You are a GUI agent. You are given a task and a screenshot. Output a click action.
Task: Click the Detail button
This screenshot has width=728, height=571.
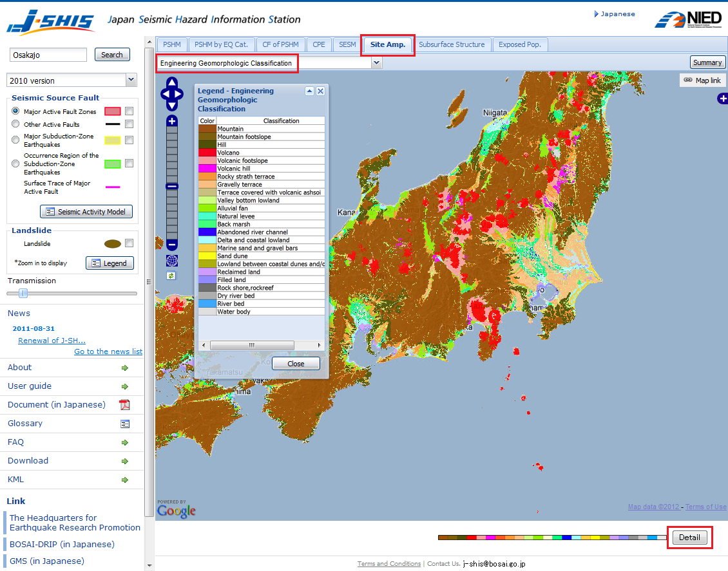pyautogui.click(x=689, y=538)
